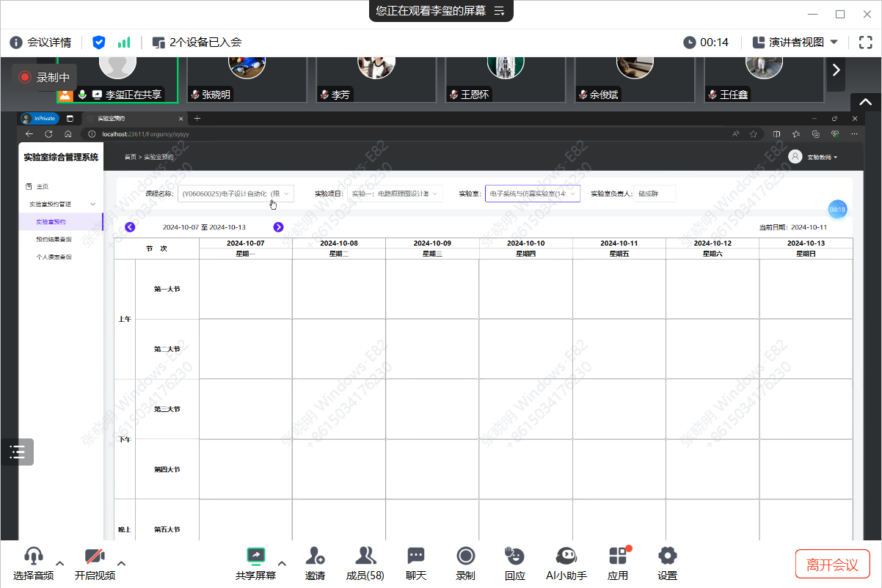
Task: Expand audio options arrow beside 选择音频
Action: tap(60, 563)
